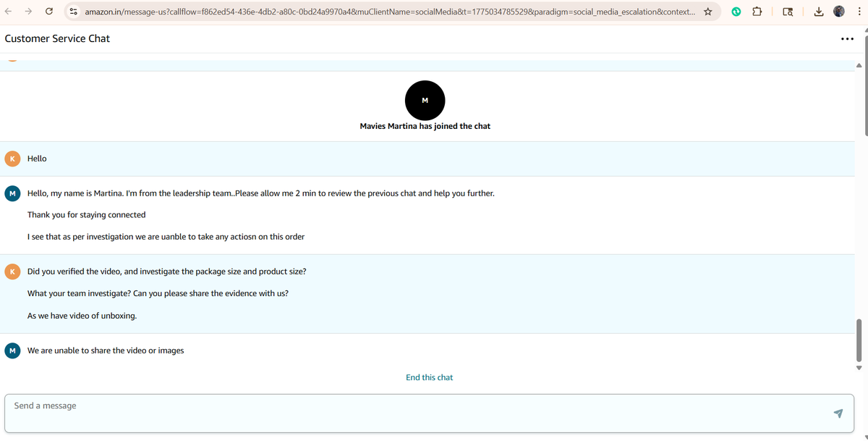Click the 'Customer Service Chat' heading
Viewport: 868px width, 441px height.
click(57, 38)
